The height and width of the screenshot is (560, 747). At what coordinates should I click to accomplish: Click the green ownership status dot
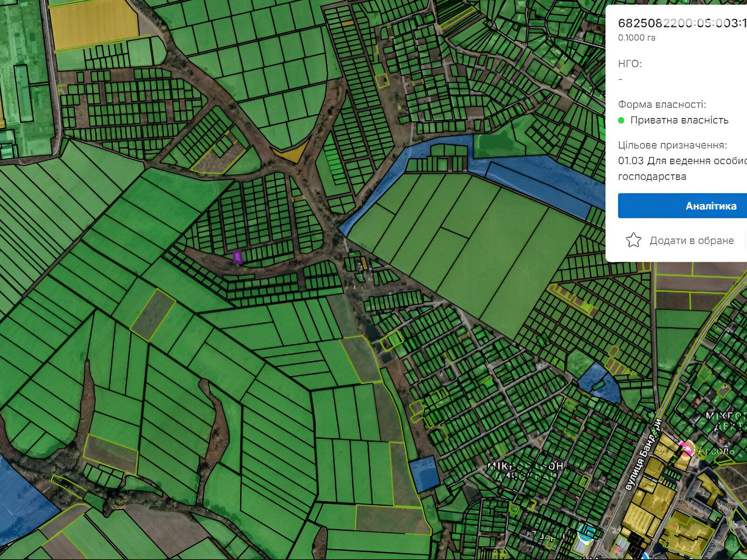621,120
